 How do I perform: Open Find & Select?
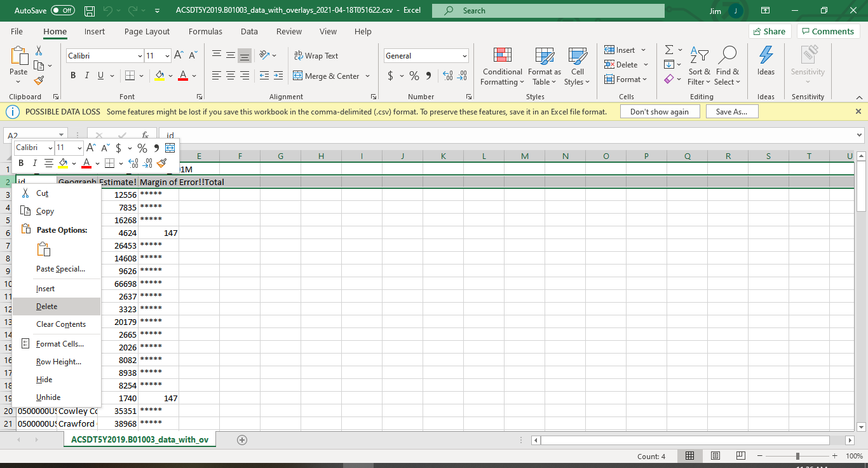point(726,66)
